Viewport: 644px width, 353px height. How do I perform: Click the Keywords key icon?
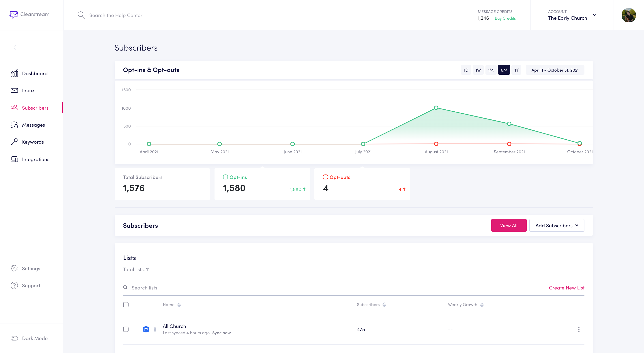coord(14,142)
